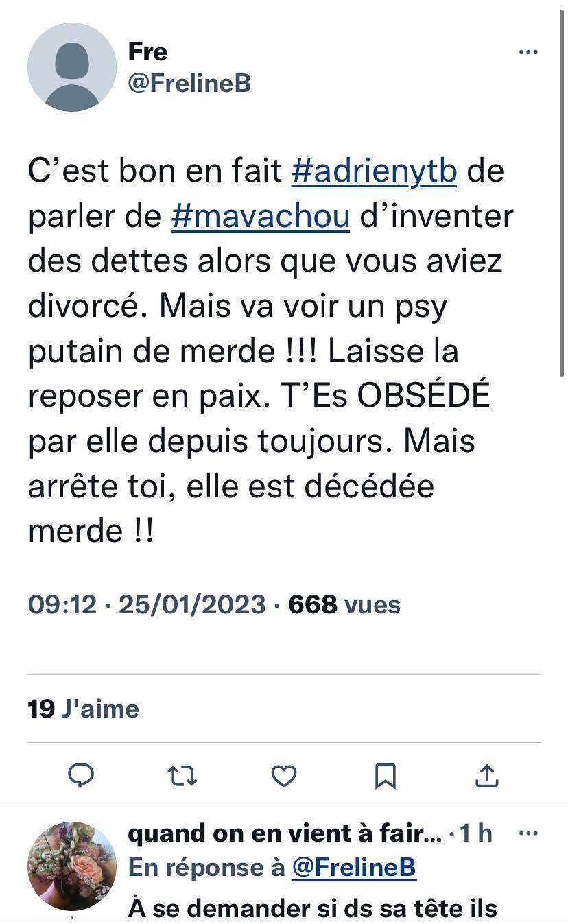The height and width of the screenshot is (924, 568).
Task: Click the @FrelineB mention in reply
Action: point(354,868)
